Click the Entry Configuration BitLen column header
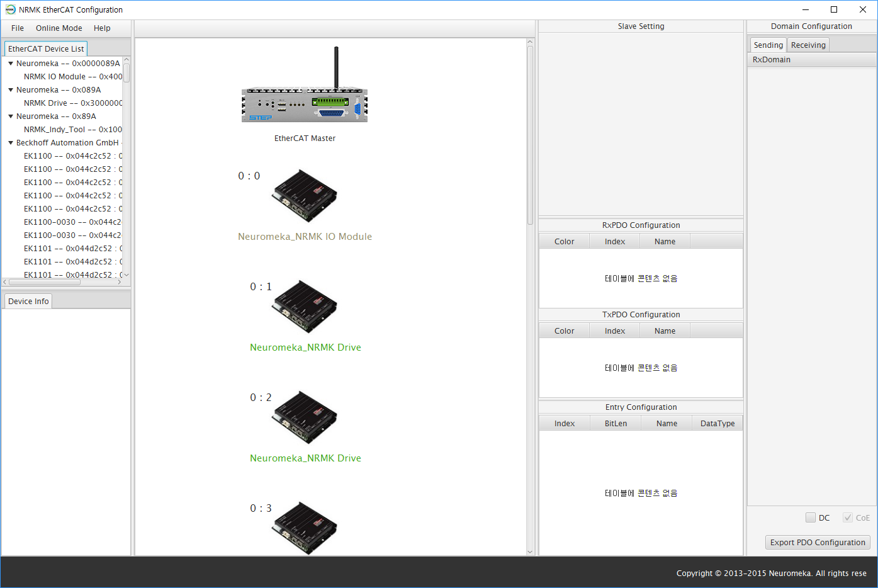The width and height of the screenshot is (878, 588). pyautogui.click(x=616, y=423)
